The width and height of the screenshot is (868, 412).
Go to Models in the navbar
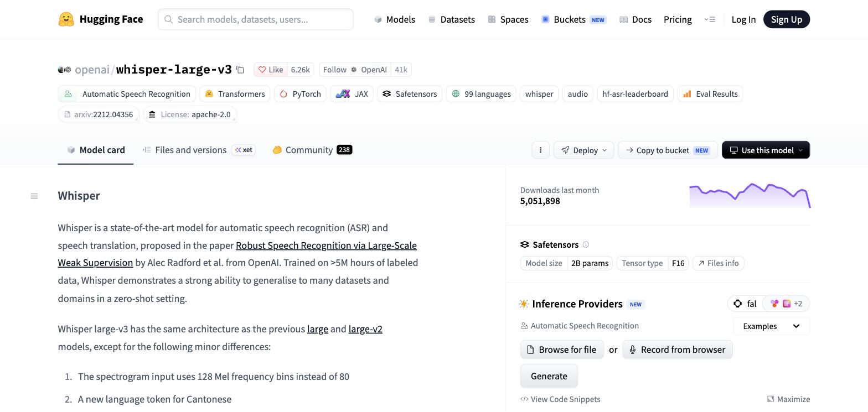[x=395, y=19]
